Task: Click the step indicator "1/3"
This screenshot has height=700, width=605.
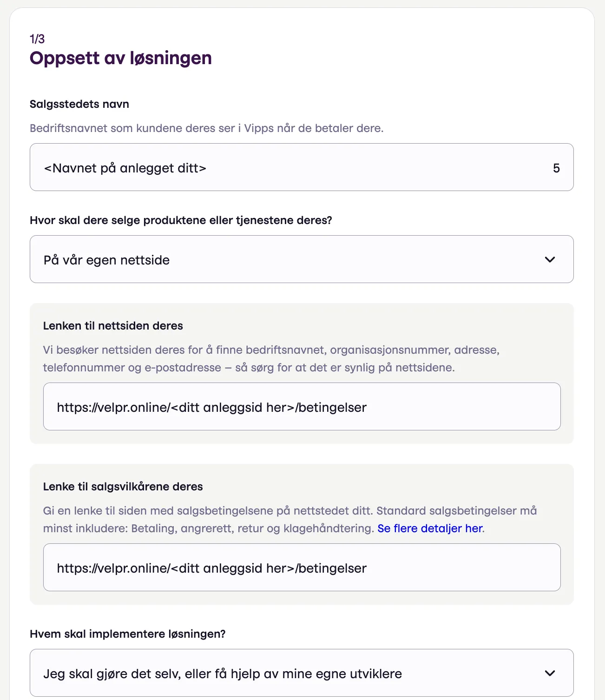Action: click(37, 40)
